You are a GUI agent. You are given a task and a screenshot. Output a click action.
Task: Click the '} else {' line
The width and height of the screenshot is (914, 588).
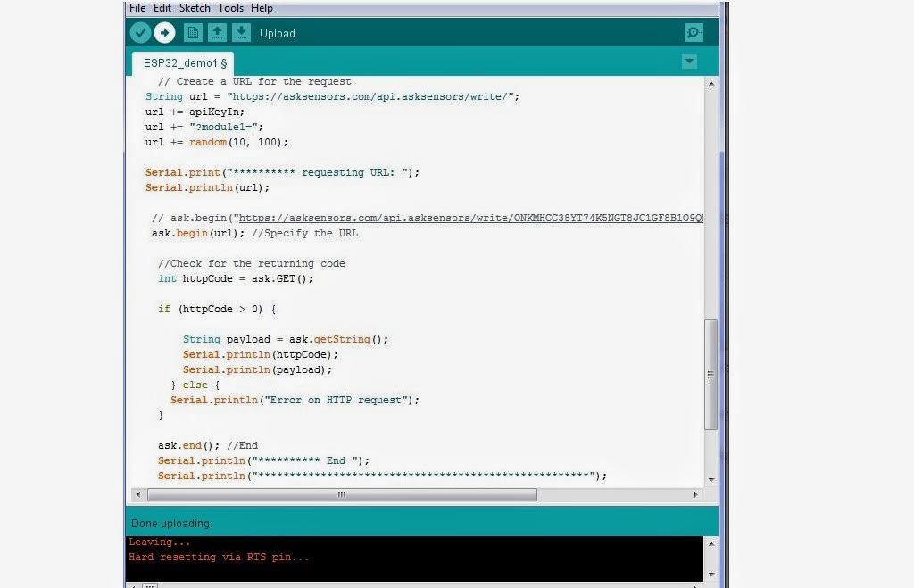click(x=195, y=385)
